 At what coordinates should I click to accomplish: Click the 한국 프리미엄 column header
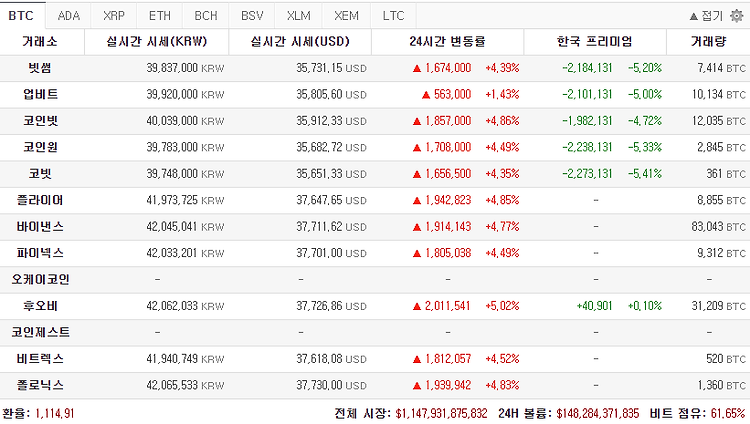595,42
